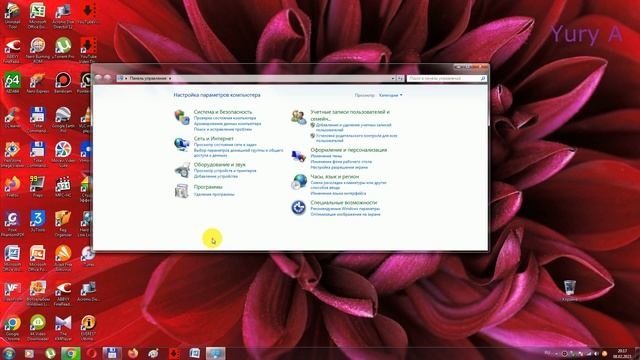Click the search magnifier icon in Control Panel
The height and width of the screenshot is (360, 640).
pyautogui.click(x=483, y=78)
